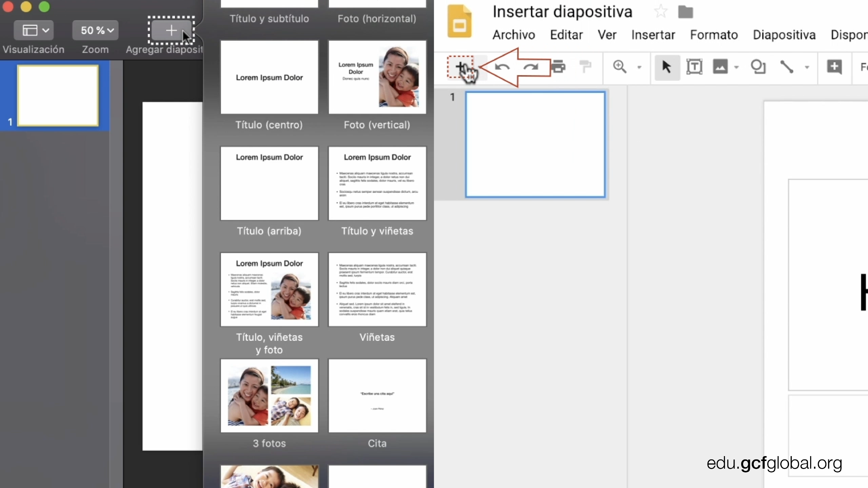Open the Ver menu
The height and width of the screenshot is (488, 868).
pos(607,35)
